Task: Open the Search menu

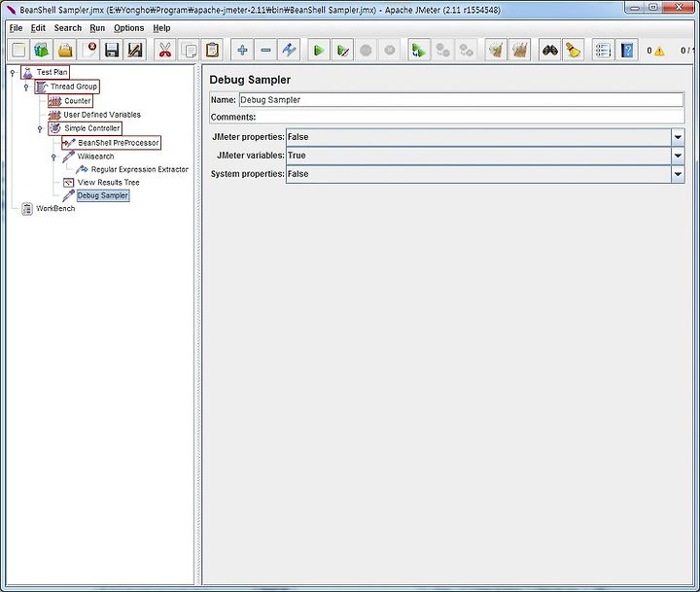Action: 68,28
